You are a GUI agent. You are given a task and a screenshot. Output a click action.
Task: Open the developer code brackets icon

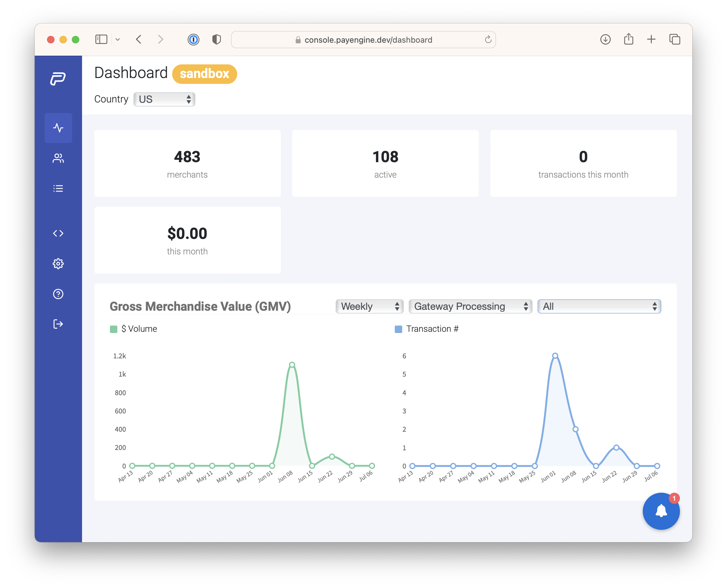tap(58, 233)
